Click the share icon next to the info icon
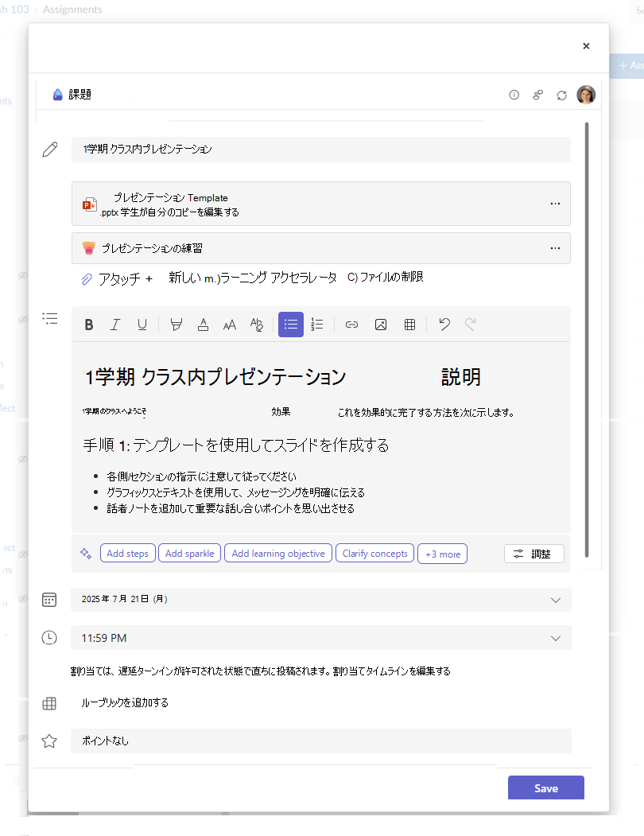Viewport: 644px width, 836px height. pyautogui.click(x=538, y=95)
